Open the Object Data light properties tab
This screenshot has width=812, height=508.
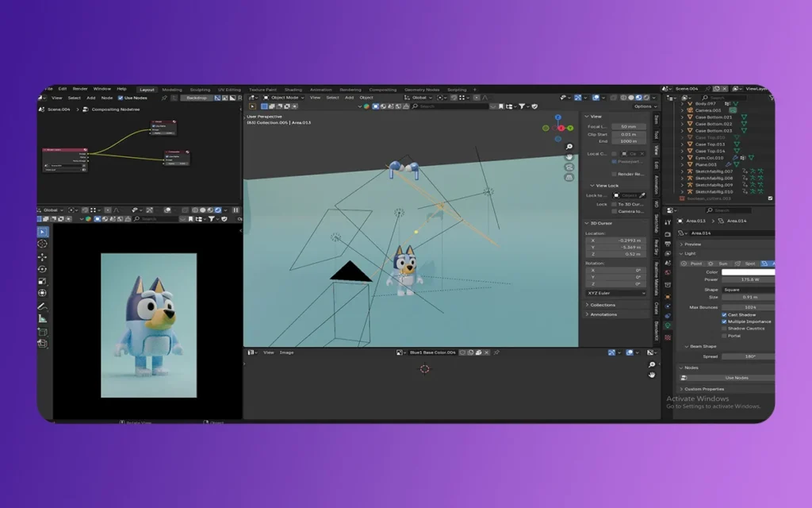click(x=668, y=325)
